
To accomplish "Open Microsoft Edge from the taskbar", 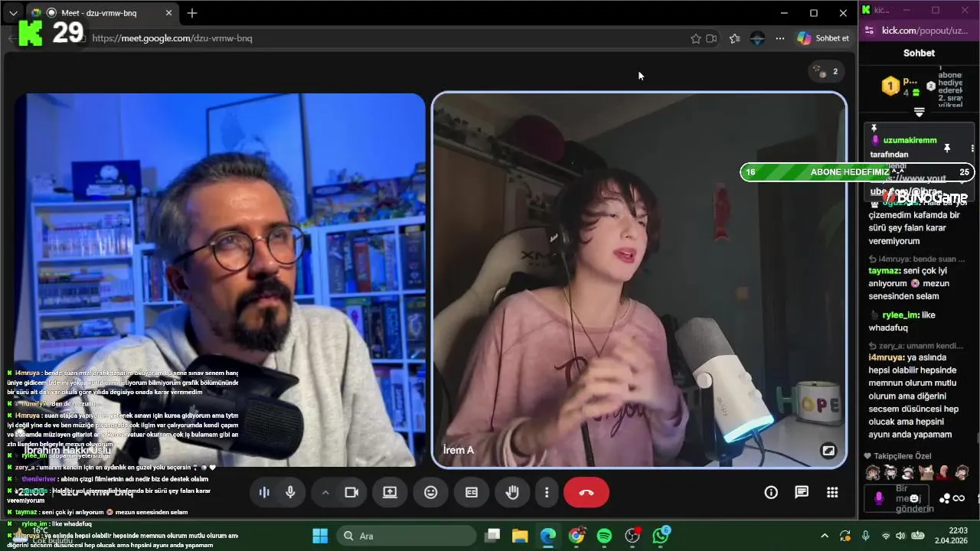I will 548,536.
